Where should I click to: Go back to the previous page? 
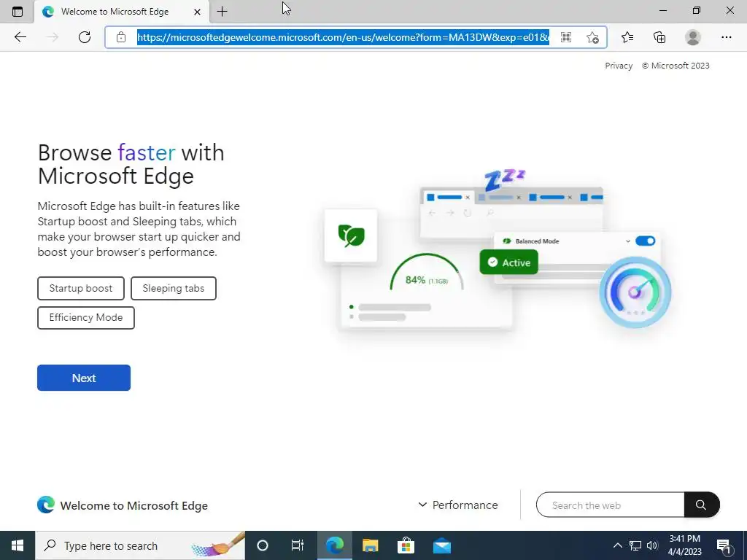pyautogui.click(x=20, y=37)
